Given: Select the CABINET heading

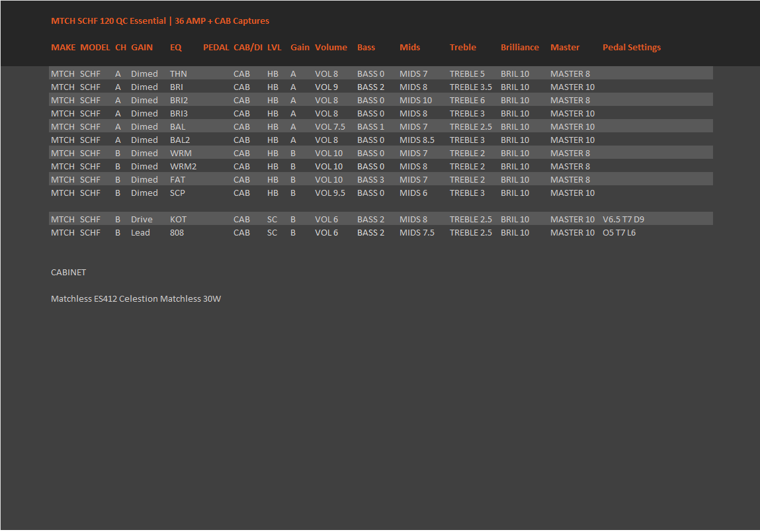Looking at the screenshot, I should pos(68,273).
